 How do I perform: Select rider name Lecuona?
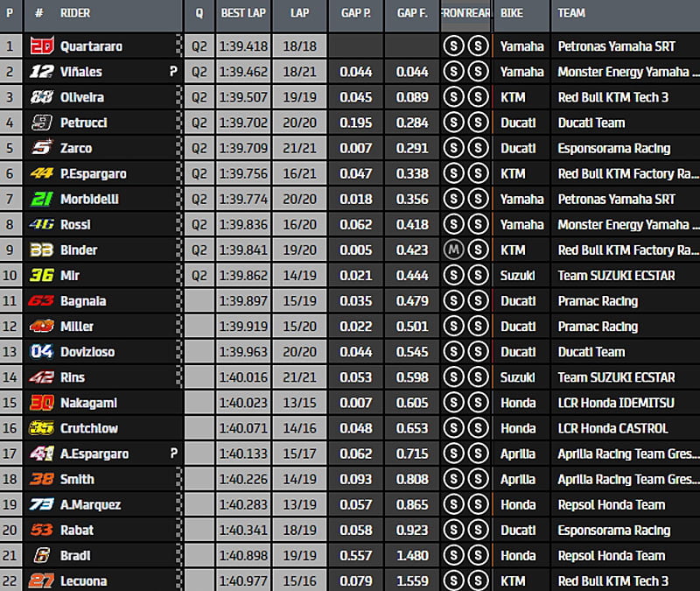tap(83, 581)
